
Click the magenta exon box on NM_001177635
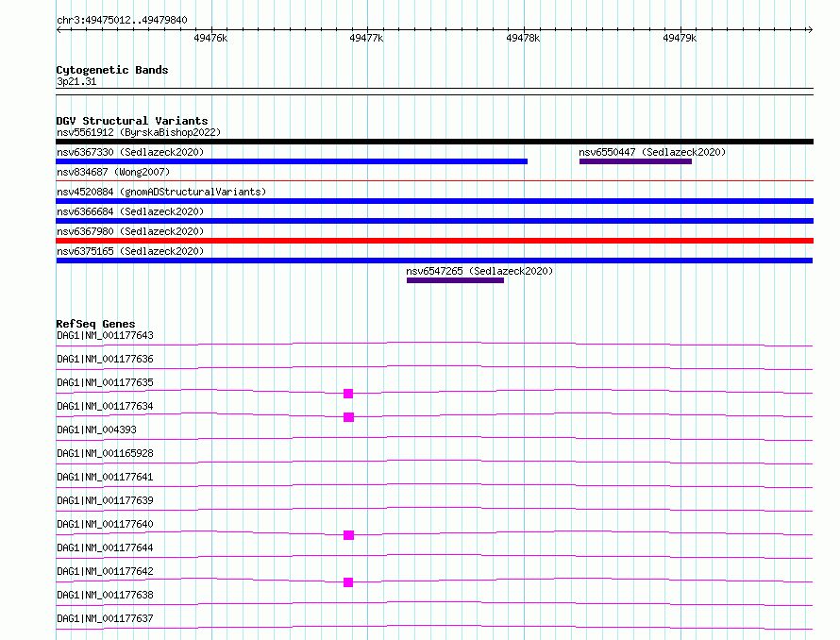[x=348, y=394]
